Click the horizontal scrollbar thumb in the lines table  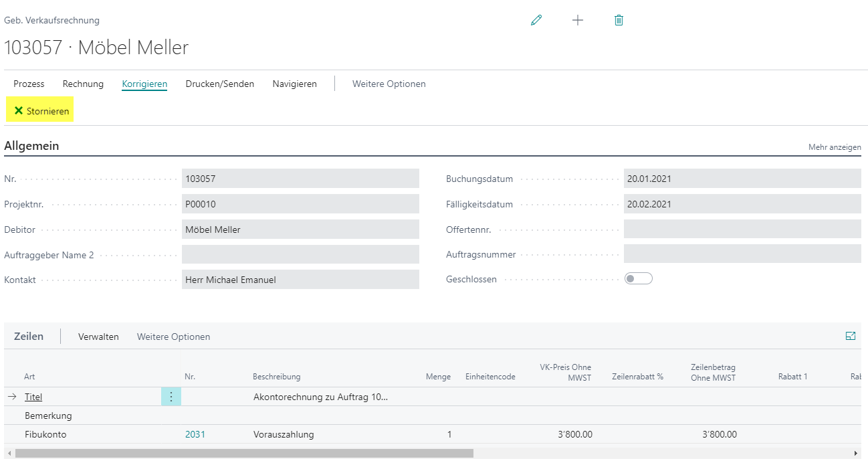(244, 453)
